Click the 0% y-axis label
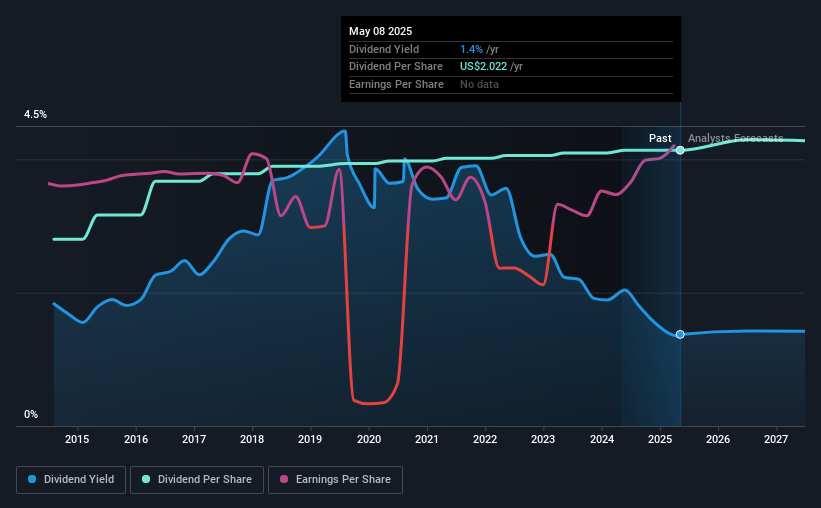Screen dimensions: 821x508 [x=31, y=414]
